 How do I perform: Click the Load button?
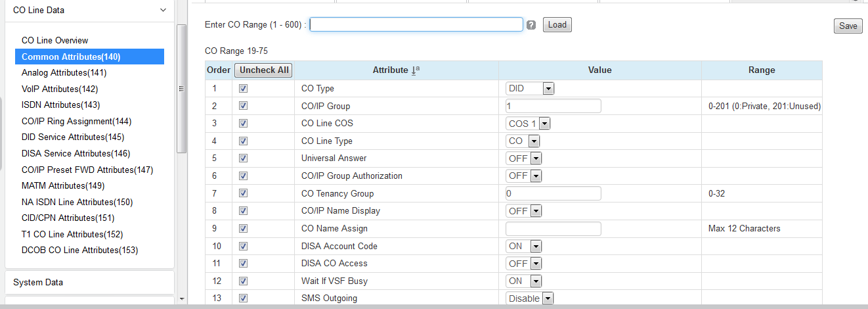(x=557, y=25)
